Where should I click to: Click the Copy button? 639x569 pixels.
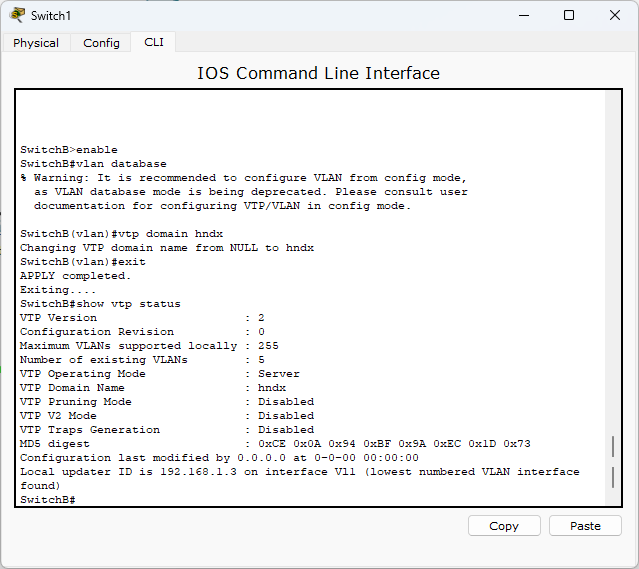[504, 526]
